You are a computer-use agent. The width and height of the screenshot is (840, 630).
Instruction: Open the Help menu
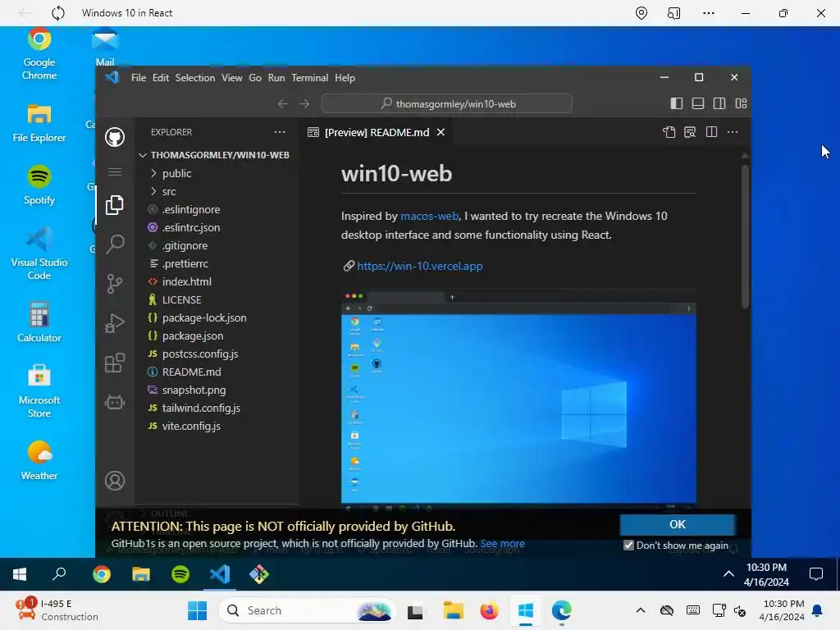pos(345,78)
